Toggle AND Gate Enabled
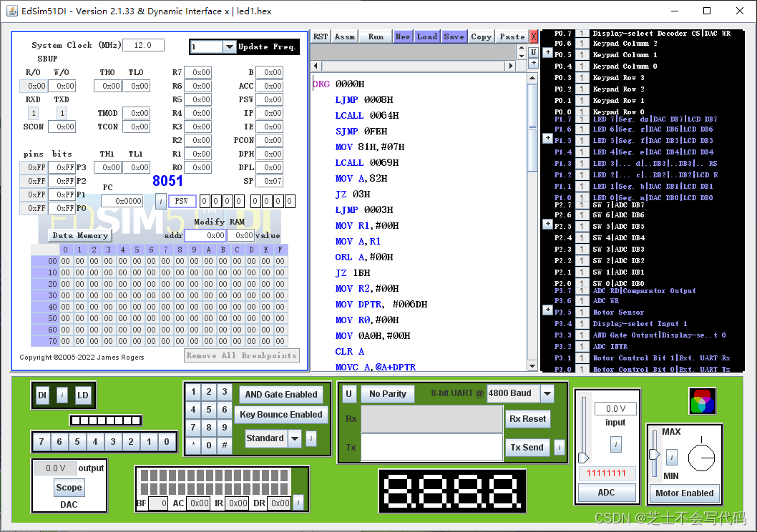Screen dimensions: 757x532 (281, 394)
